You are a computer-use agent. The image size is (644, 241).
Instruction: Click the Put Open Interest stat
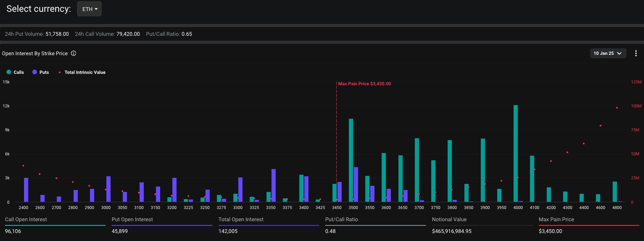[132, 220]
